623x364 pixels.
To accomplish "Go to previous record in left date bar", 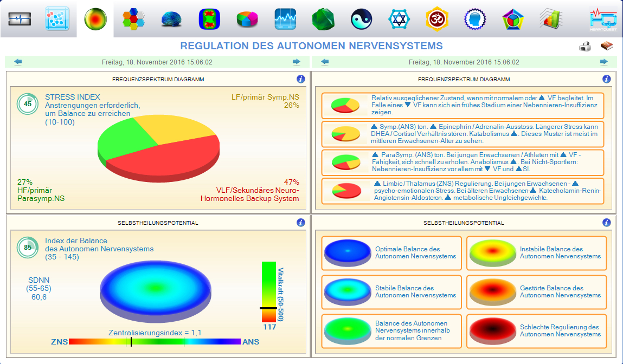I will 18,62.
